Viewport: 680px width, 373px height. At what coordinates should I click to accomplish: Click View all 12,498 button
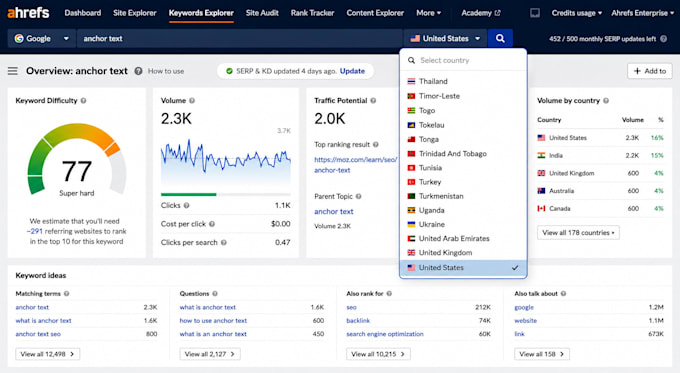coord(48,354)
